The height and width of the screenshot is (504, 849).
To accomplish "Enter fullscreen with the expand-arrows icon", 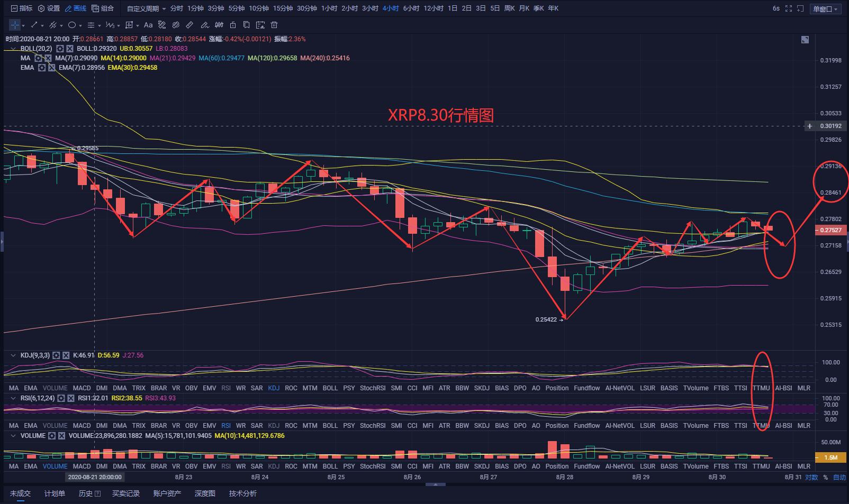I will point(789,8).
